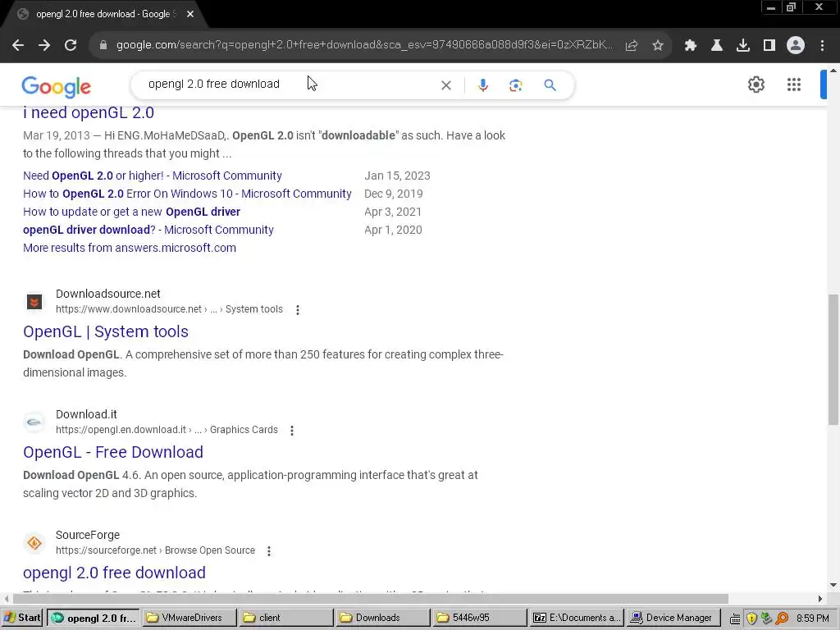The height and width of the screenshot is (630, 840).
Task: Open SourceForge 'opengl 2.0 free download' result
Action: 114,573
